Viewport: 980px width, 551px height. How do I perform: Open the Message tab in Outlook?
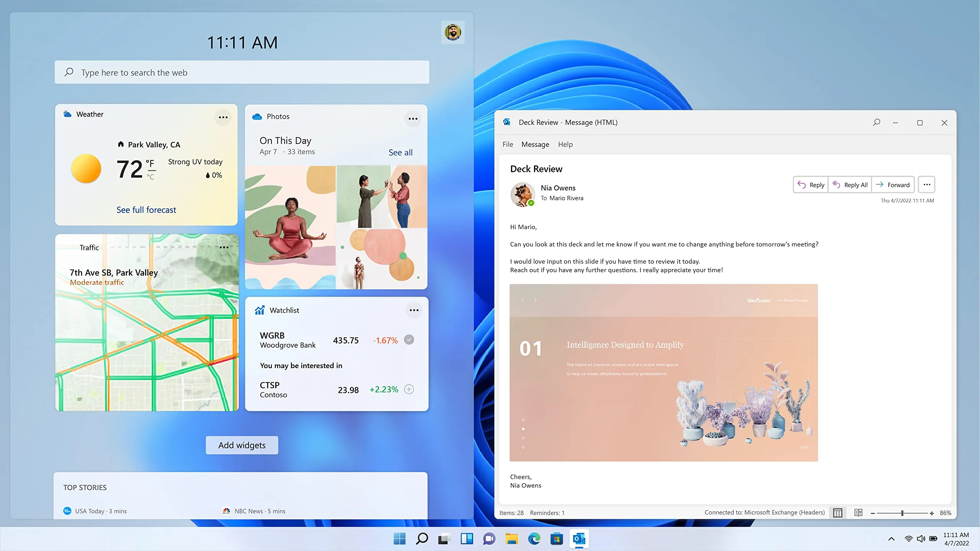535,144
